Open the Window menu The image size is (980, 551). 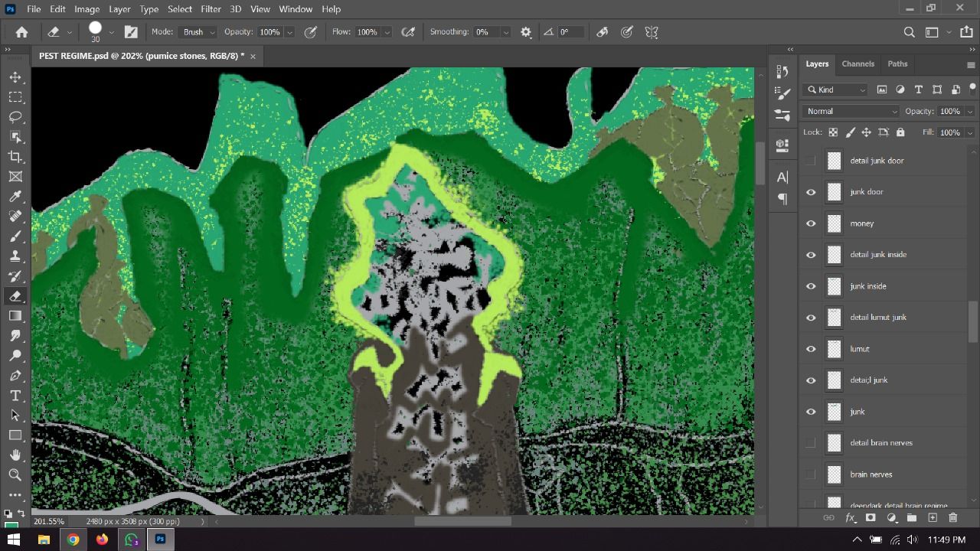[296, 9]
